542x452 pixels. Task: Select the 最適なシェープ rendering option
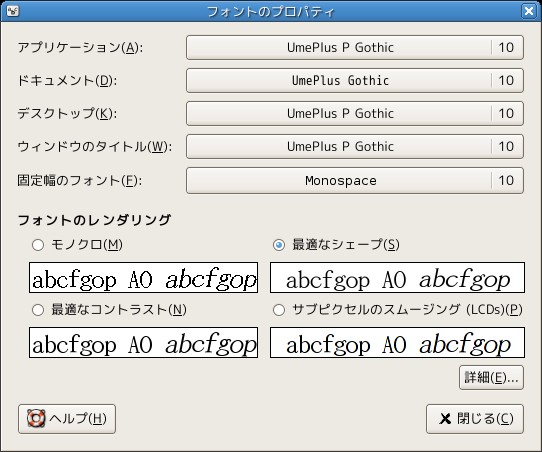pyautogui.click(x=279, y=245)
